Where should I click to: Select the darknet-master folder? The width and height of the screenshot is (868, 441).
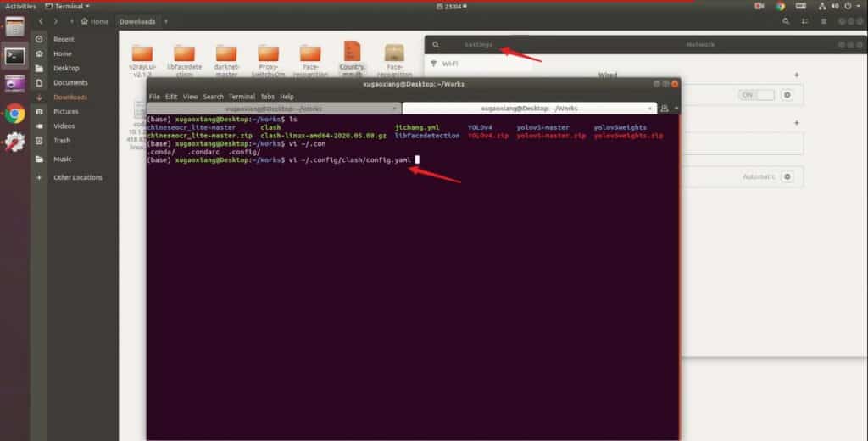(226, 59)
